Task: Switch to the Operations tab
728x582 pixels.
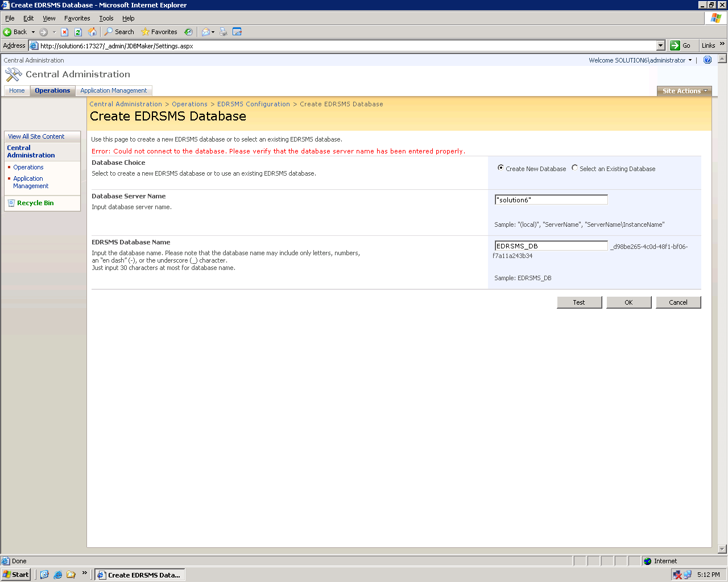Action: [x=52, y=91]
